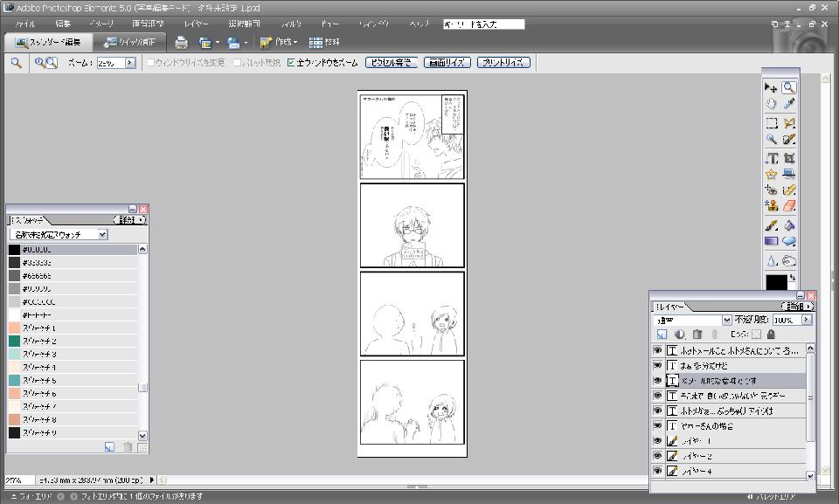This screenshot has height=504, width=839.
Task: Select the Custom Shape speech-bubble tool
Action: [x=788, y=241]
